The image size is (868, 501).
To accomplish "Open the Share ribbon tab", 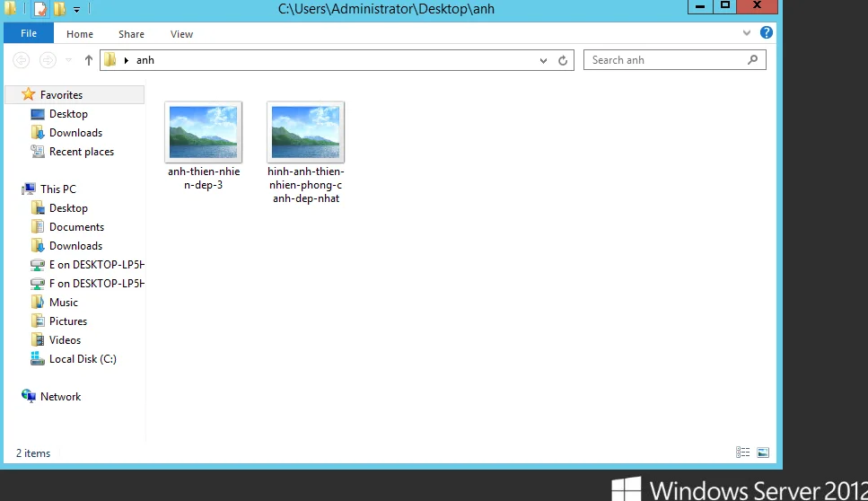I will (131, 34).
